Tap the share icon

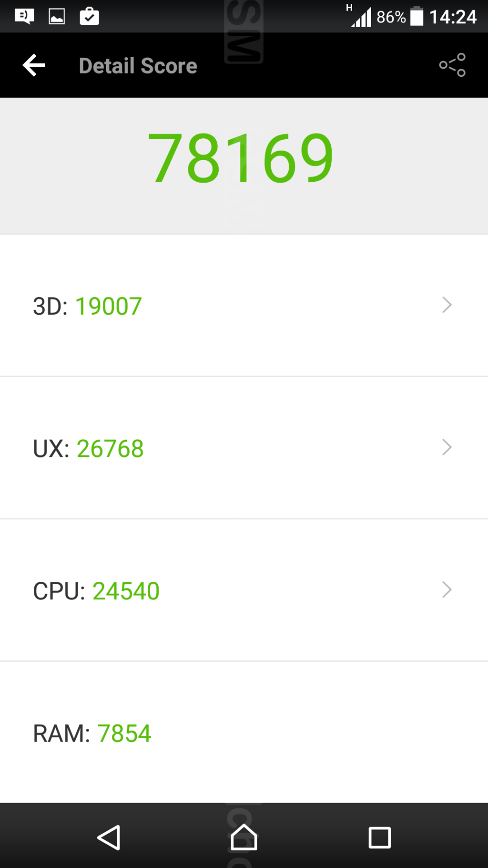click(452, 65)
